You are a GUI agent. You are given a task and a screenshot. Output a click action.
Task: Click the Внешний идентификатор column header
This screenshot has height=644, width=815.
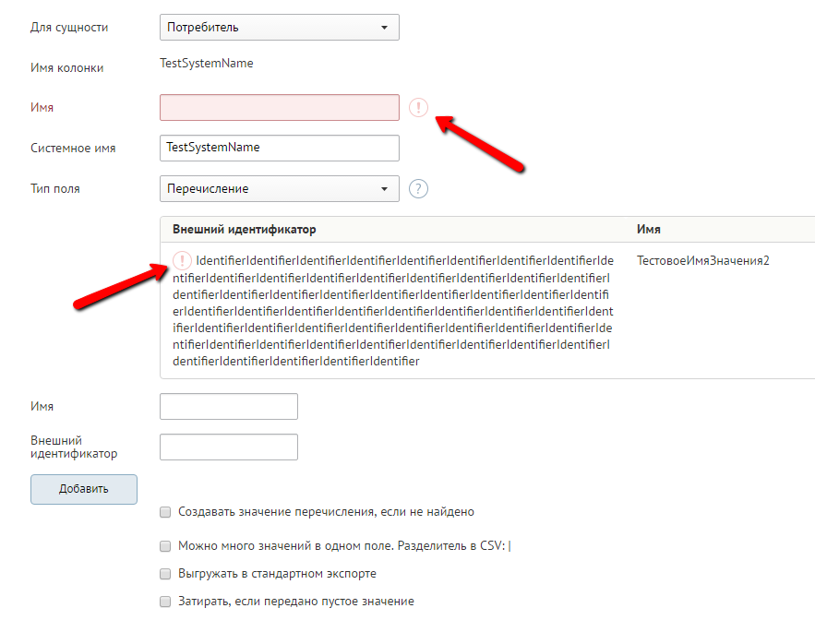(x=244, y=229)
